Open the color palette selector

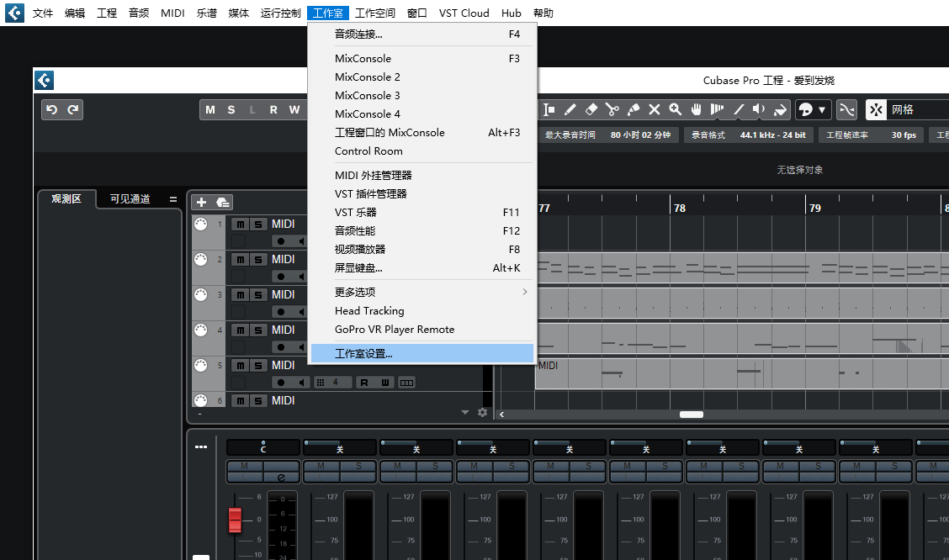pos(813,109)
